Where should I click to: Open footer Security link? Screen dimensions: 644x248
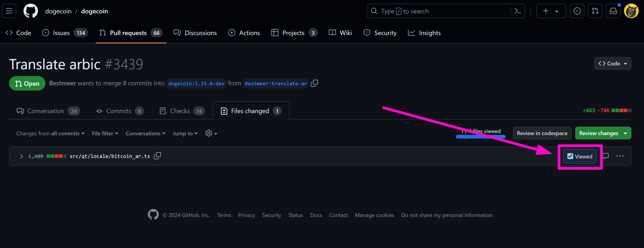pos(272,215)
